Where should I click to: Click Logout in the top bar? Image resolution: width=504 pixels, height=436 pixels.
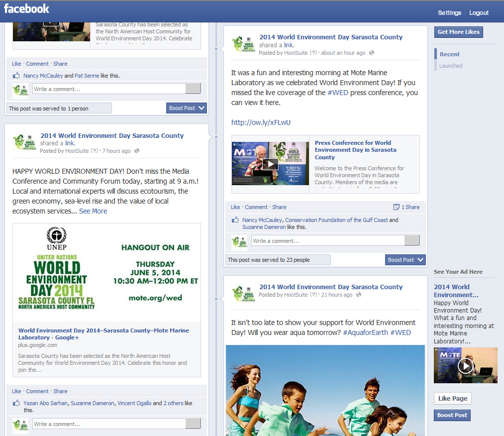(x=479, y=13)
